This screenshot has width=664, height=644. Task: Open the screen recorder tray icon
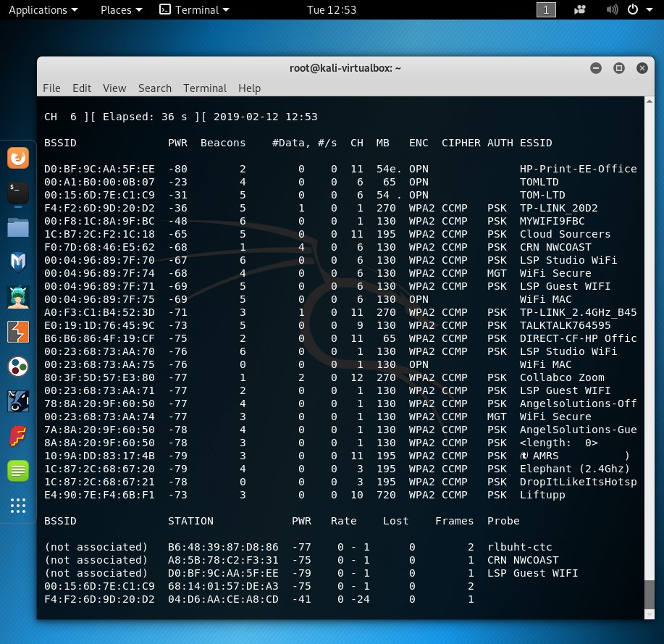click(580, 9)
